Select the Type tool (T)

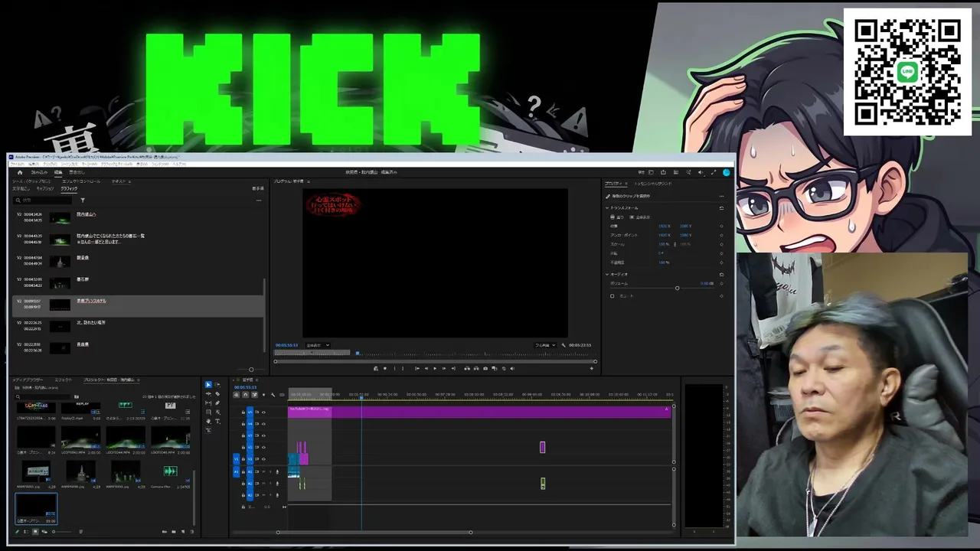click(217, 422)
